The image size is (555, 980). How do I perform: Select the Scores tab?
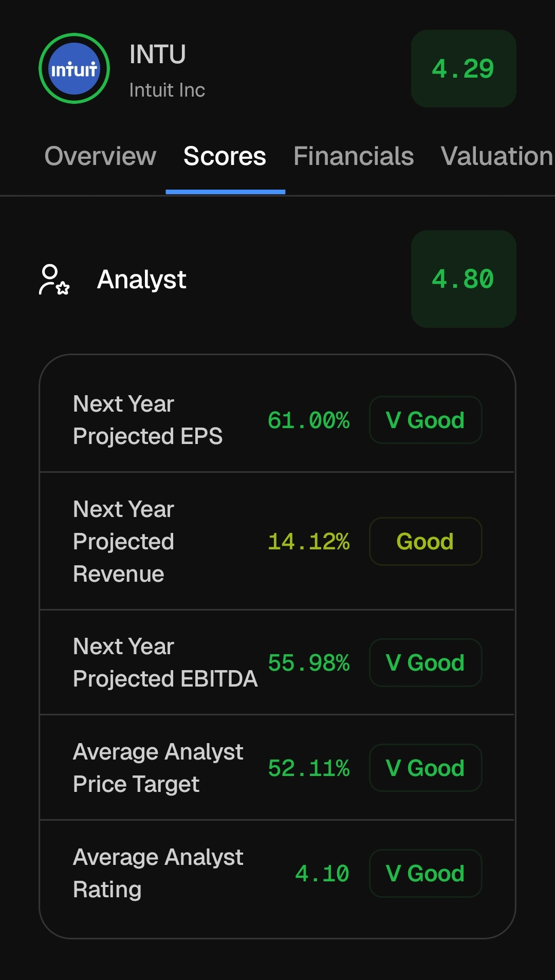[225, 156]
